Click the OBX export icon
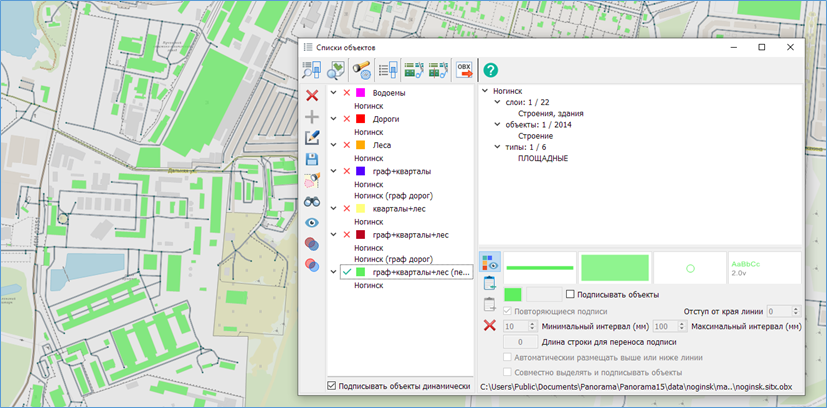827x408 pixels. pyautogui.click(x=464, y=70)
